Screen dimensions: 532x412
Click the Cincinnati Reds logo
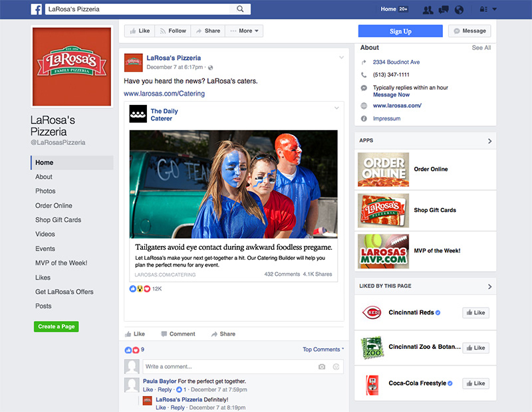(x=372, y=312)
